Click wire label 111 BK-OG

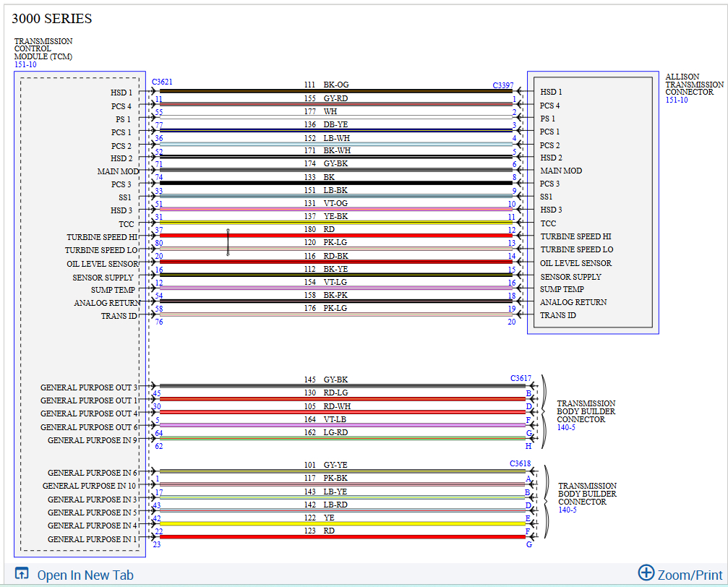point(326,85)
